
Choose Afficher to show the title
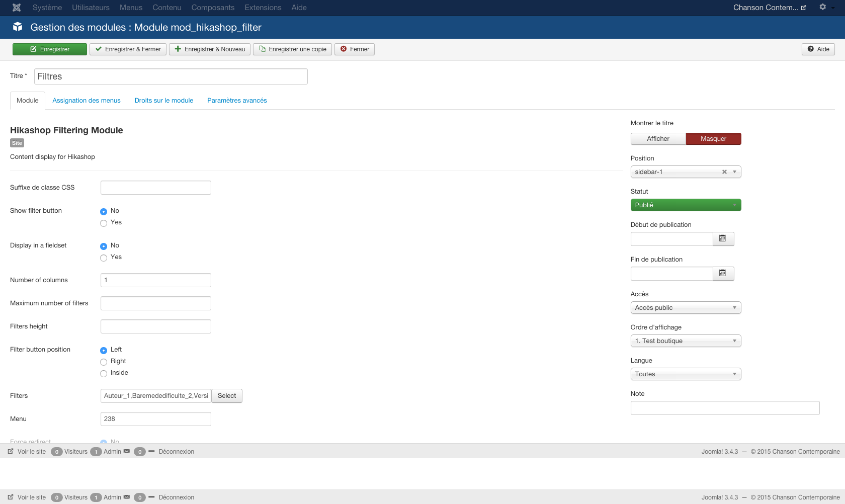pos(658,139)
